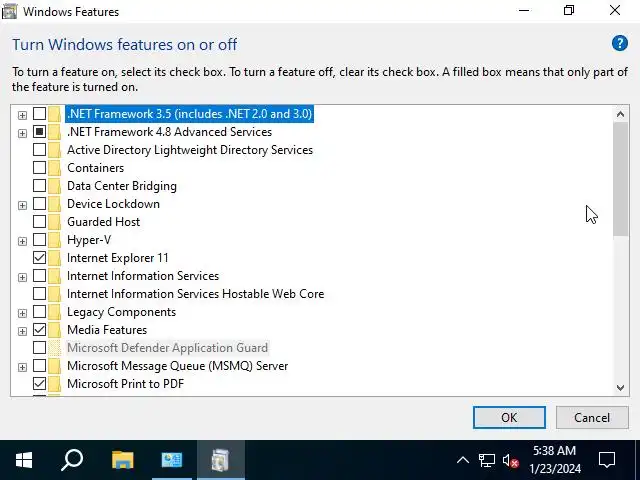640x480 pixels.
Task: Disable Microsoft Print to PDF checkbox
Action: (39, 383)
